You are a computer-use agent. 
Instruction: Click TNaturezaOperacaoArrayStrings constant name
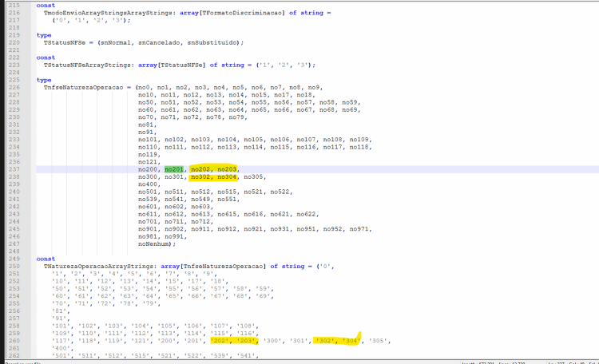click(98, 267)
